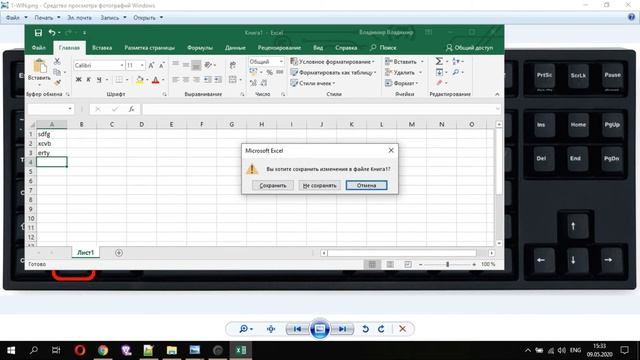Open the Общий number format dropdown
The image size is (640, 360).
coord(281,62)
